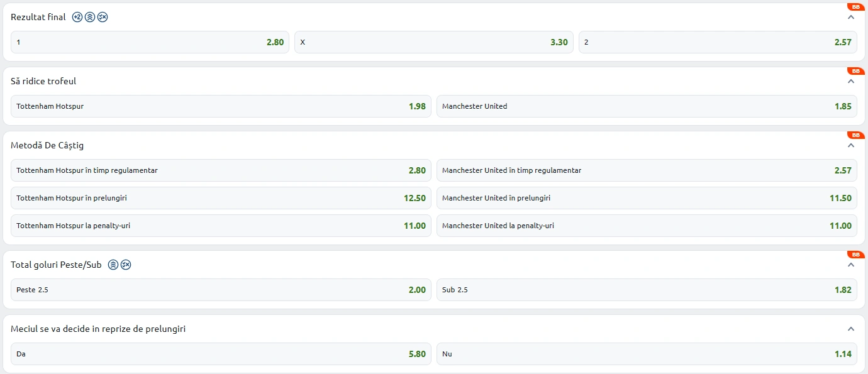Select Nu for extra time at 1.14
The height and width of the screenshot is (374, 868).
coord(647,354)
